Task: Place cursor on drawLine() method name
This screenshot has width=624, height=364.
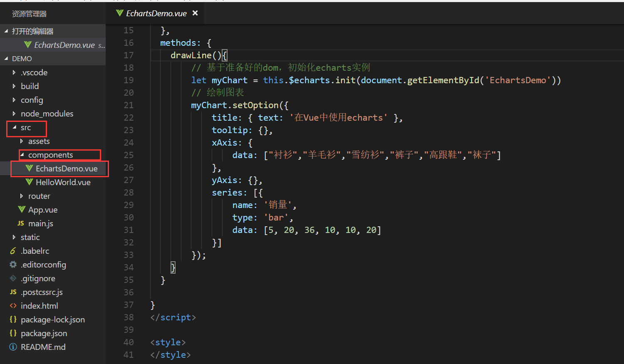Action: point(191,55)
